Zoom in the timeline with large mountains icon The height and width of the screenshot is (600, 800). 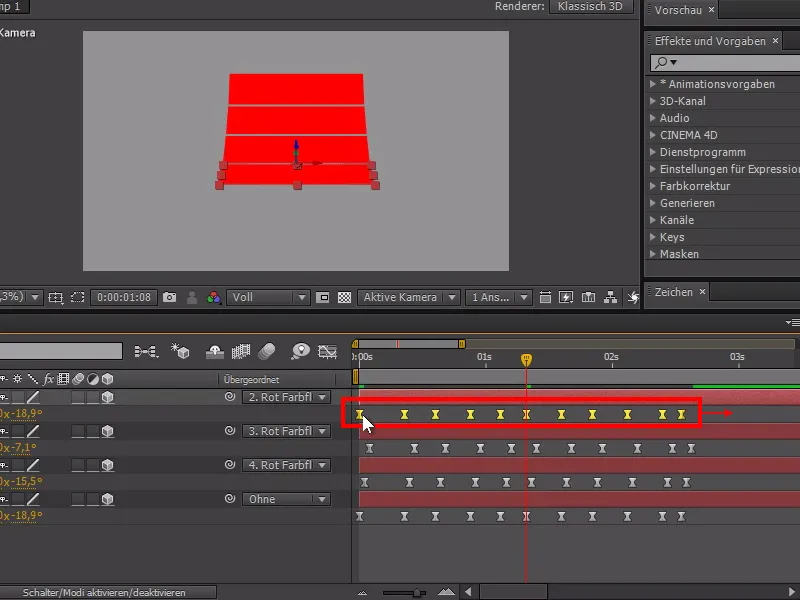pyautogui.click(x=446, y=592)
